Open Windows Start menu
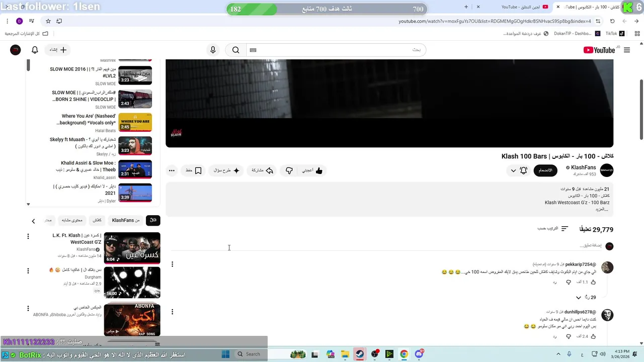Viewport: 644px width, 362px height. coord(226,354)
